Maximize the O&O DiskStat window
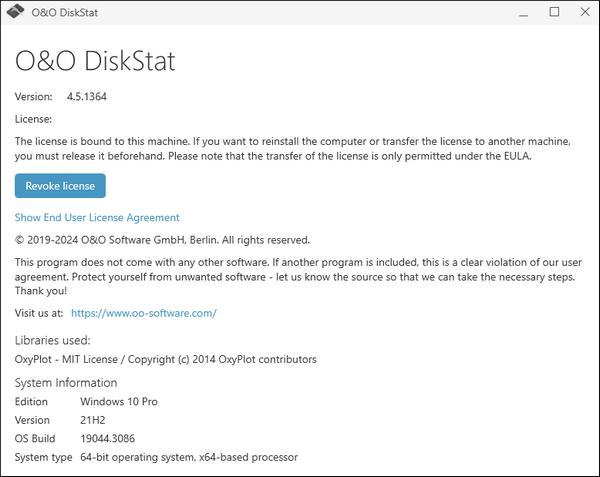 click(555, 13)
